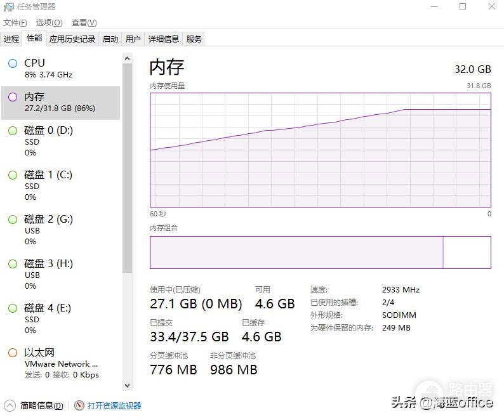Collapse view with 简略信息 arrow icon
The width and height of the screenshot is (504, 420).
pyautogui.click(x=10, y=405)
